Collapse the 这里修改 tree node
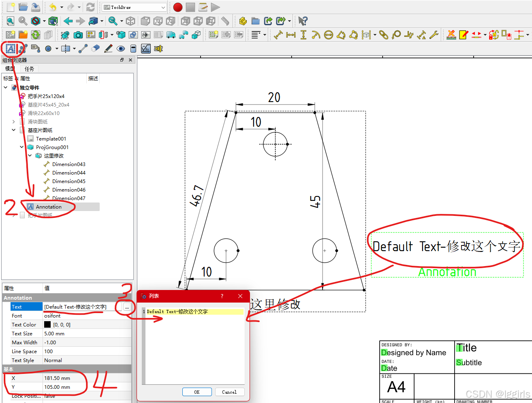 (30, 156)
